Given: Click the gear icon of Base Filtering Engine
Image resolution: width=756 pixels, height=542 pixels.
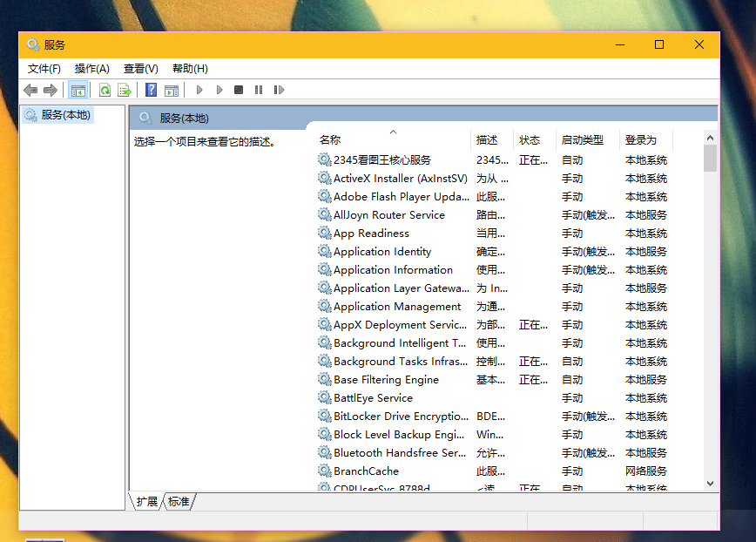Looking at the screenshot, I should tap(325, 379).
